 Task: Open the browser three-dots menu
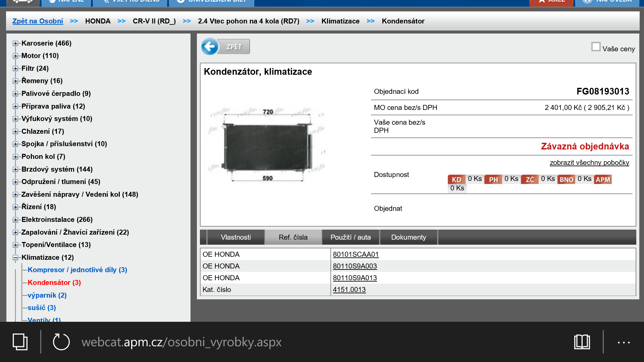click(624, 342)
